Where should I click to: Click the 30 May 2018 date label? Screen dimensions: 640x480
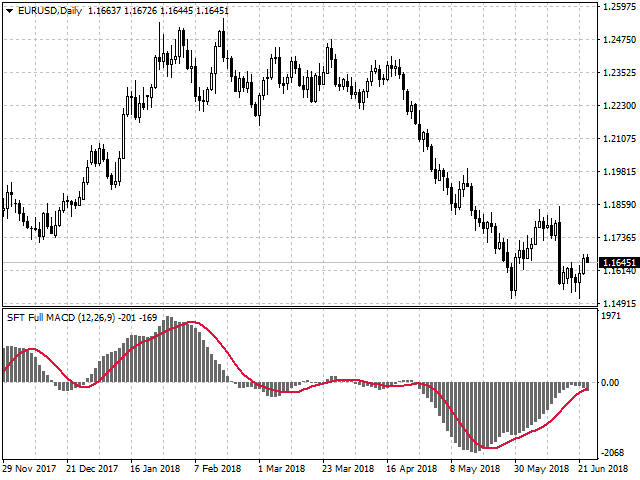tap(541, 469)
